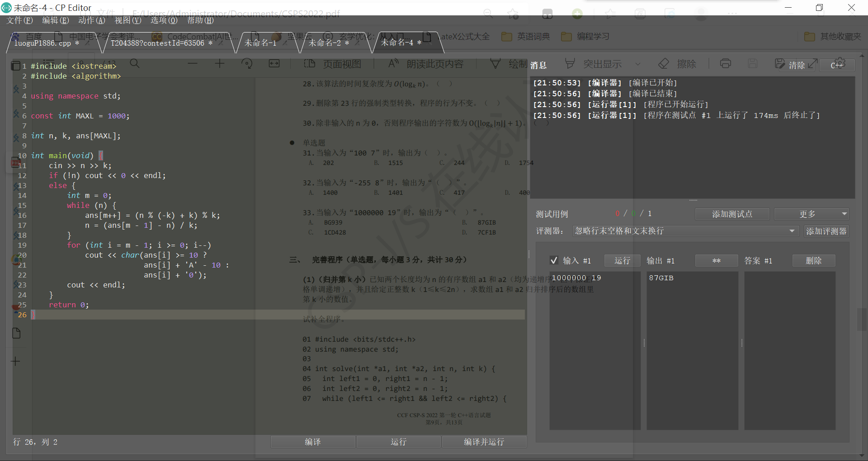868x461 pixels.
Task: Click the 编译并运行 button
Action: click(x=484, y=442)
